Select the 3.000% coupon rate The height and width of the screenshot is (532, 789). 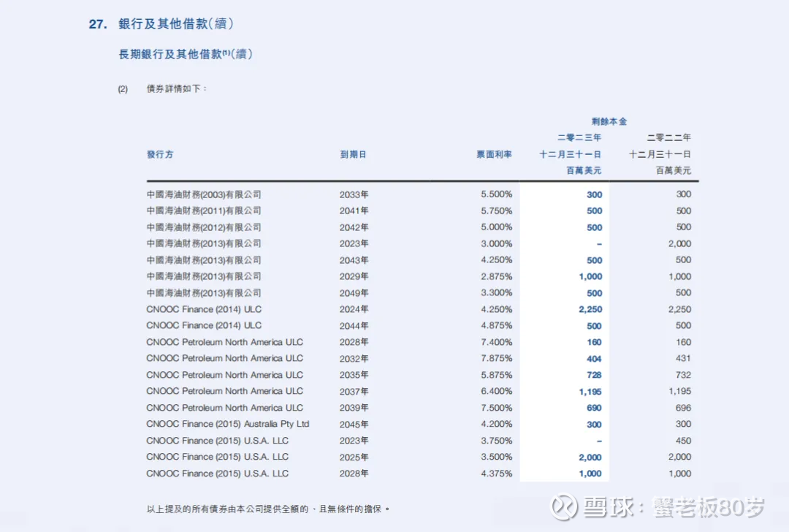[497, 243]
